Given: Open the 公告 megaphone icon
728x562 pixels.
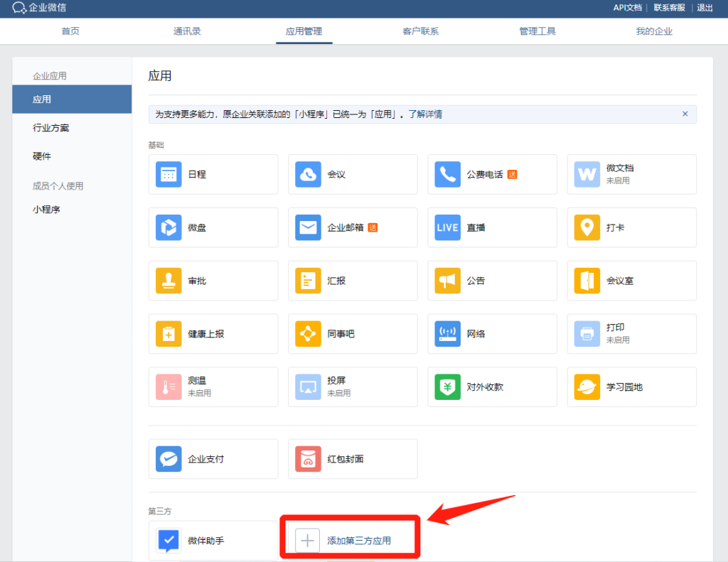Looking at the screenshot, I should pyautogui.click(x=448, y=281).
